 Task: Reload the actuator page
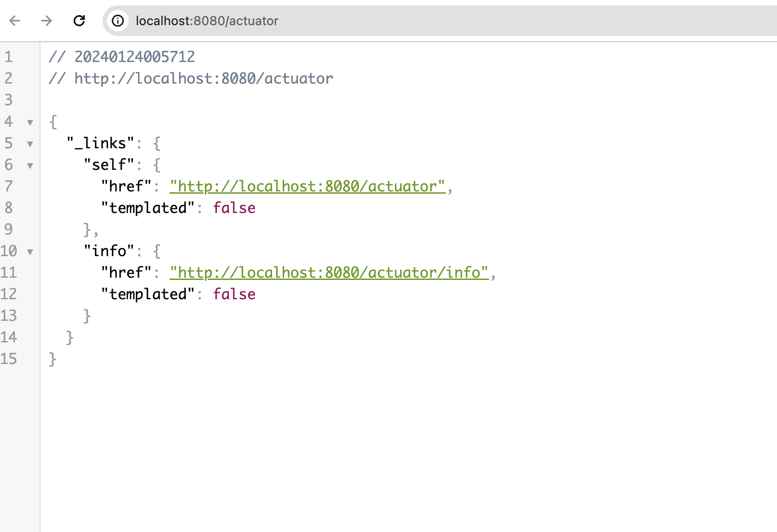pyautogui.click(x=79, y=21)
